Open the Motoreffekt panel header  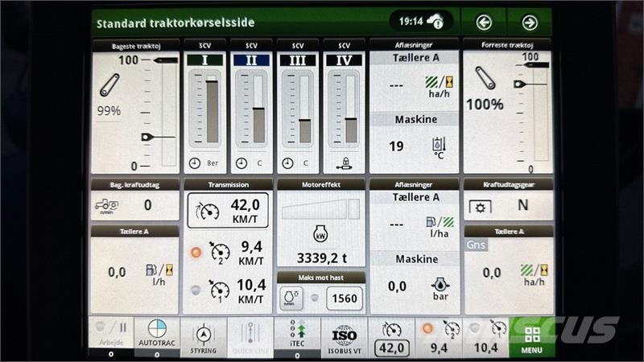pyautogui.click(x=320, y=185)
